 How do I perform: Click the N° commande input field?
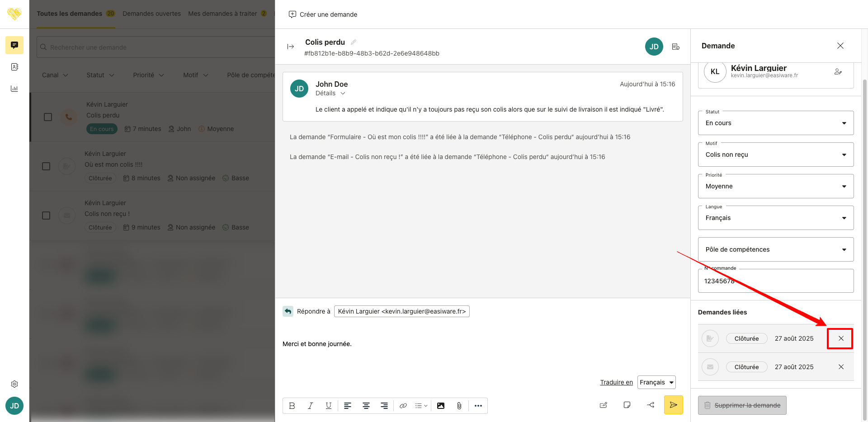click(x=775, y=281)
